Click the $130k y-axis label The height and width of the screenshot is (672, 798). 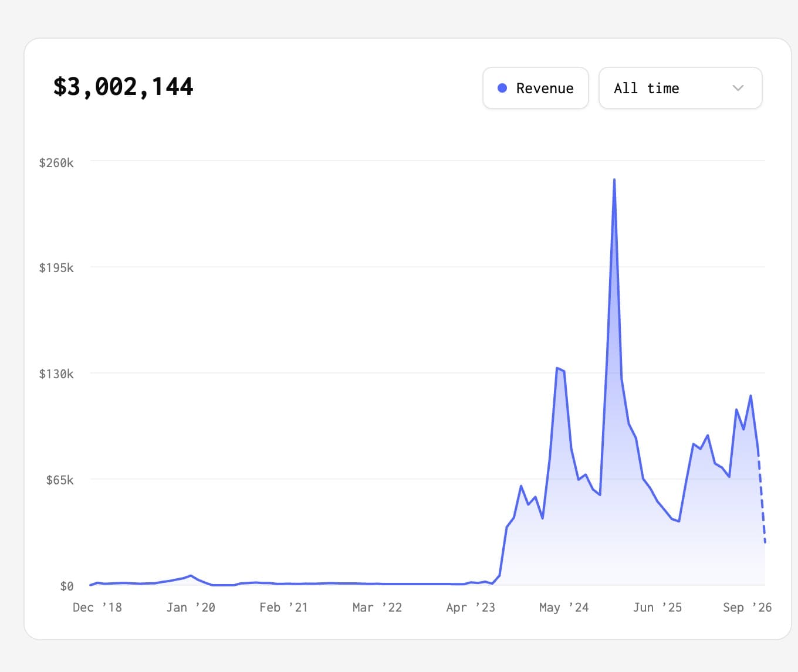[56, 374]
